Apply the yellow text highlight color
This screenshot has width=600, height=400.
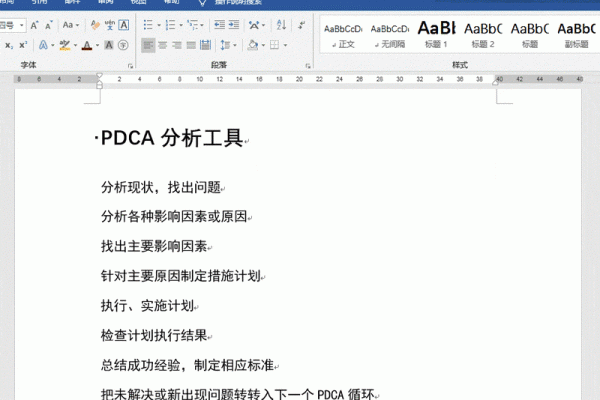coord(65,45)
